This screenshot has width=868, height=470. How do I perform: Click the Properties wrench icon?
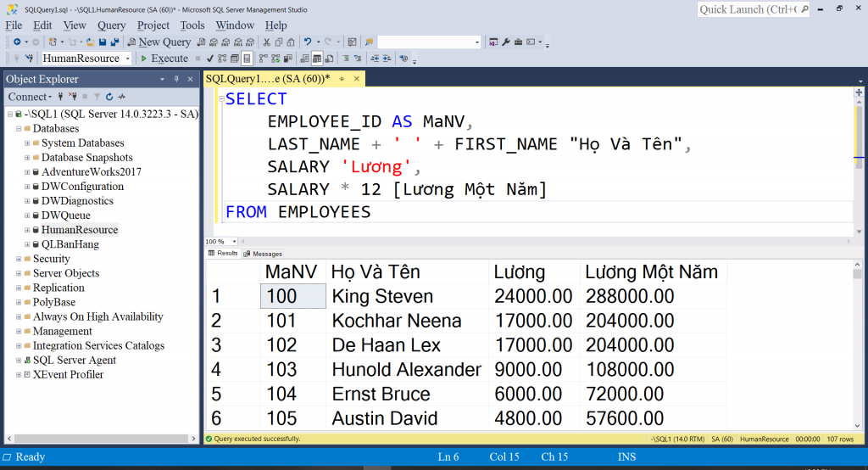click(x=505, y=42)
